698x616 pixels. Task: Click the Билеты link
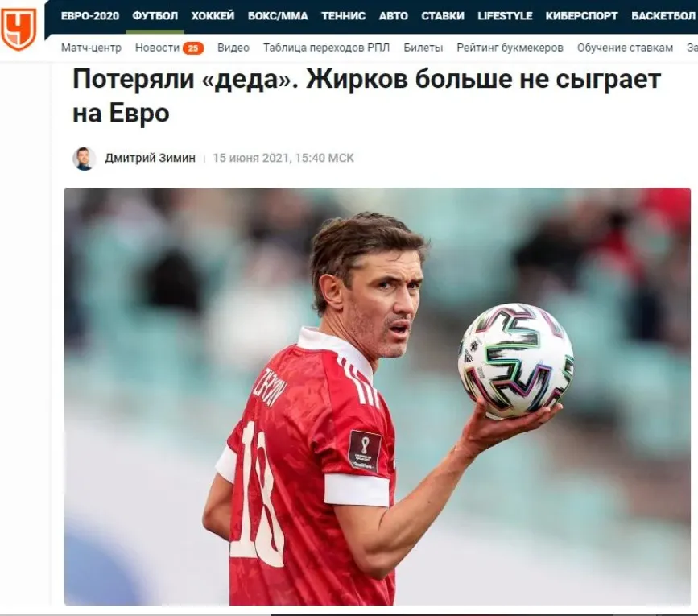pyautogui.click(x=423, y=48)
